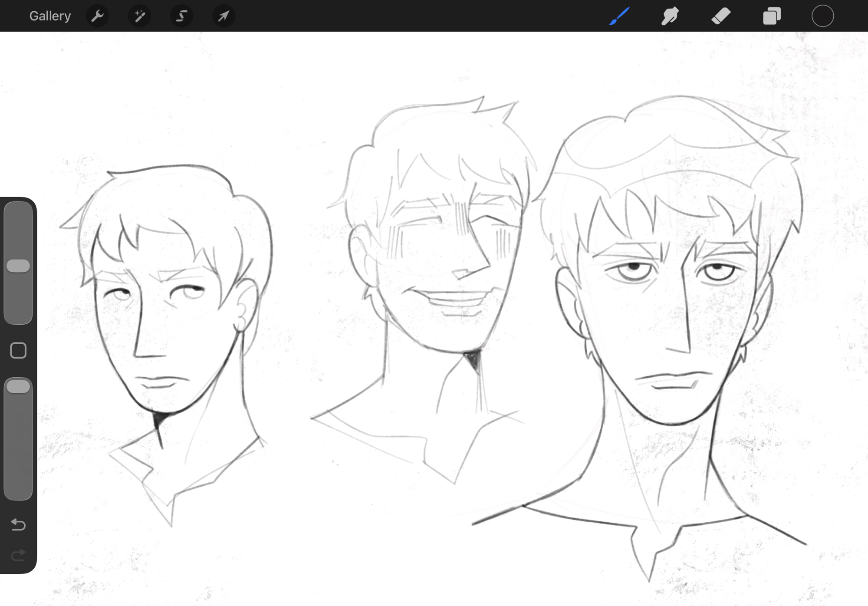The width and height of the screenshot is (868, 606).
Task: Undo the last stroke
Action: click(x=18, y=524)
